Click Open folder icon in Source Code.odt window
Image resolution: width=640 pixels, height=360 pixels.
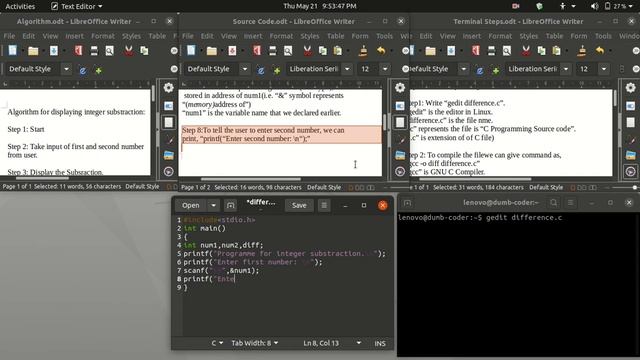[211, 51]
